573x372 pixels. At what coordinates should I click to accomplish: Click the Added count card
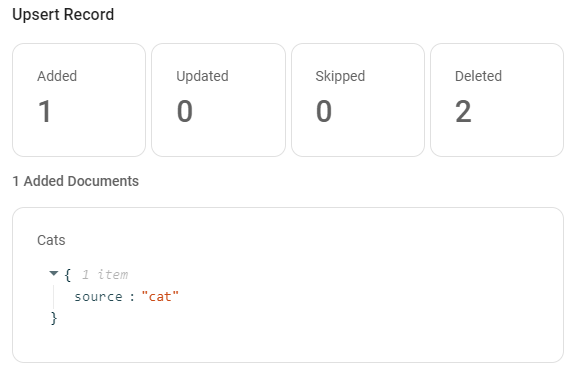(79, 100)
